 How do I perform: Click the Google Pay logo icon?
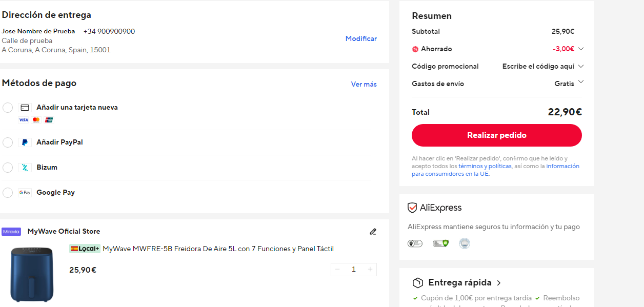25,193
